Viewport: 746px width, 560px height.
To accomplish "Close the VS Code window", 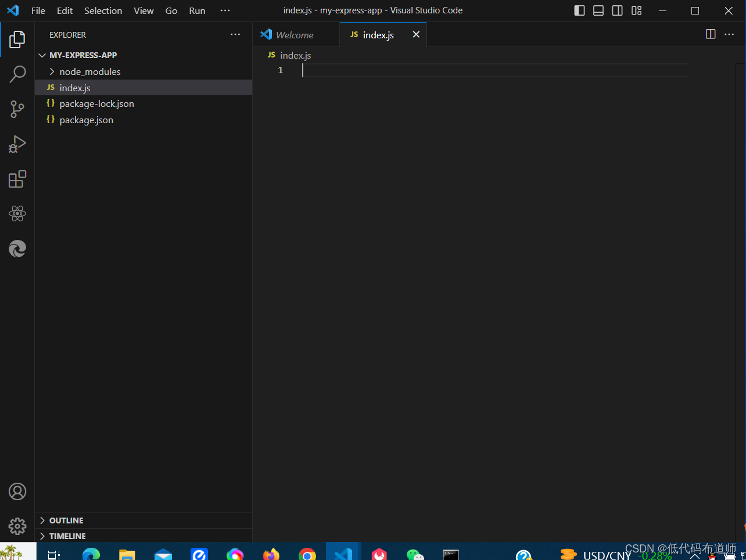I will (729, 10).
